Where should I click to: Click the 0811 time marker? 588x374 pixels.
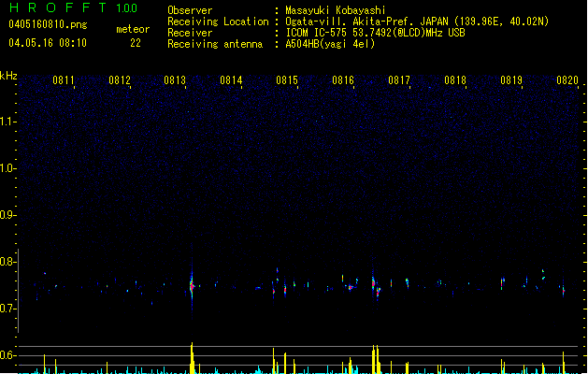coord(64,79)
